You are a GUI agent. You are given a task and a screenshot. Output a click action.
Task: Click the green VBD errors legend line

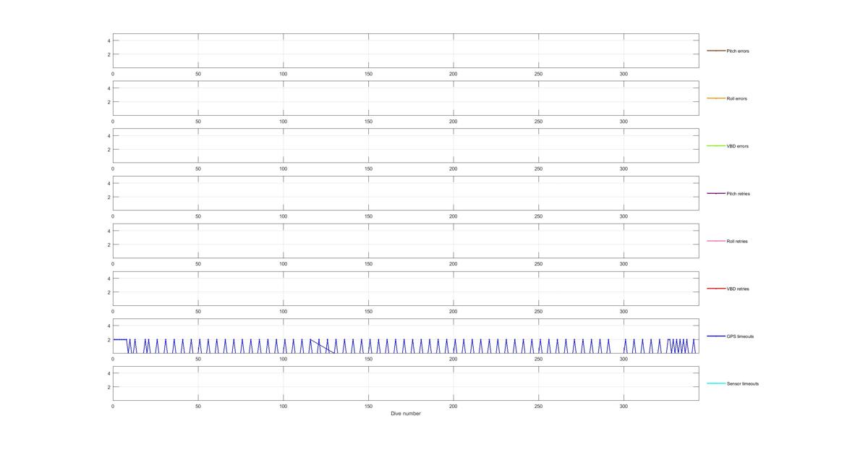pyautogui.click(x=715, y=146)
